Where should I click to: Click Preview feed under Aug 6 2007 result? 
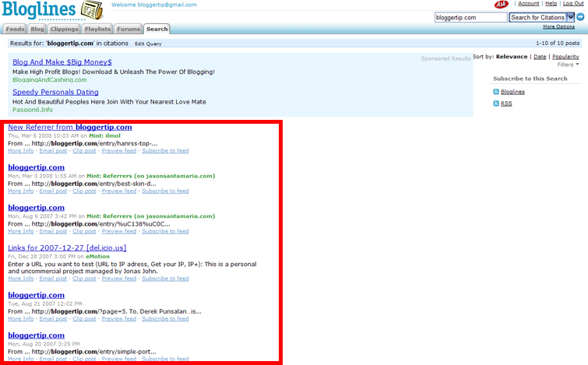pyautogui.click(x=119, y=231)
